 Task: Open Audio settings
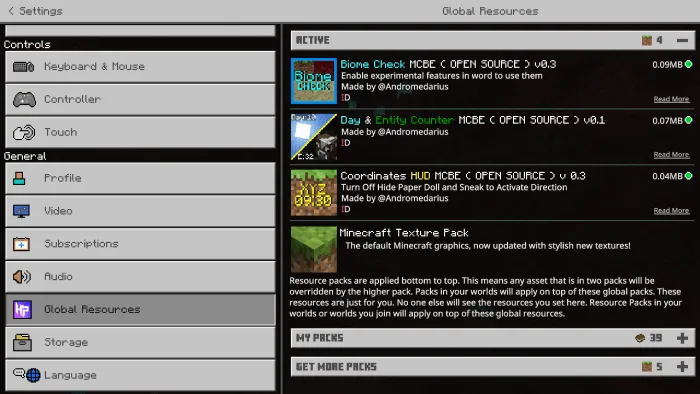[140, 277]
